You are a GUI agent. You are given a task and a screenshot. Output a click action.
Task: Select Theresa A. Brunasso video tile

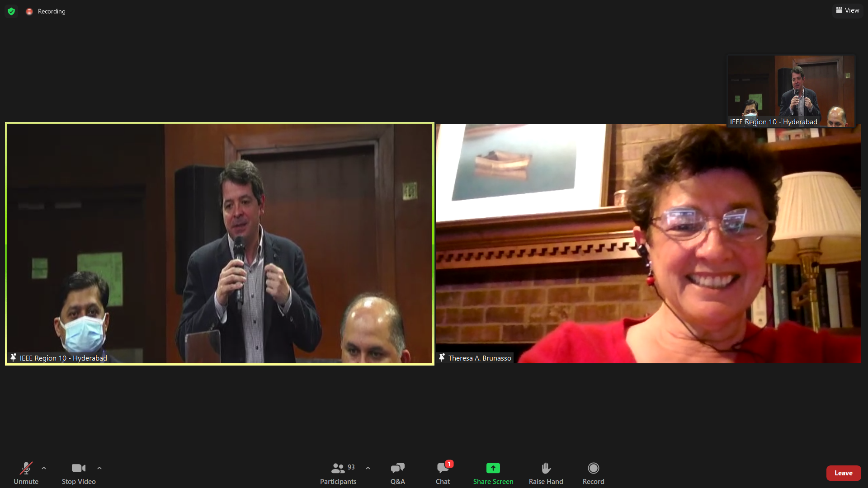[648, 244]
